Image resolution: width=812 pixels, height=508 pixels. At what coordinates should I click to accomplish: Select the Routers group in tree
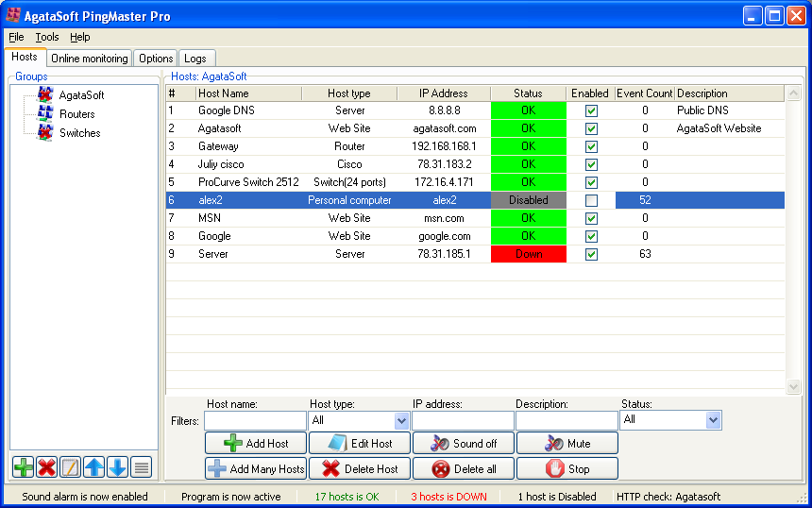click(x=76, y=114)
